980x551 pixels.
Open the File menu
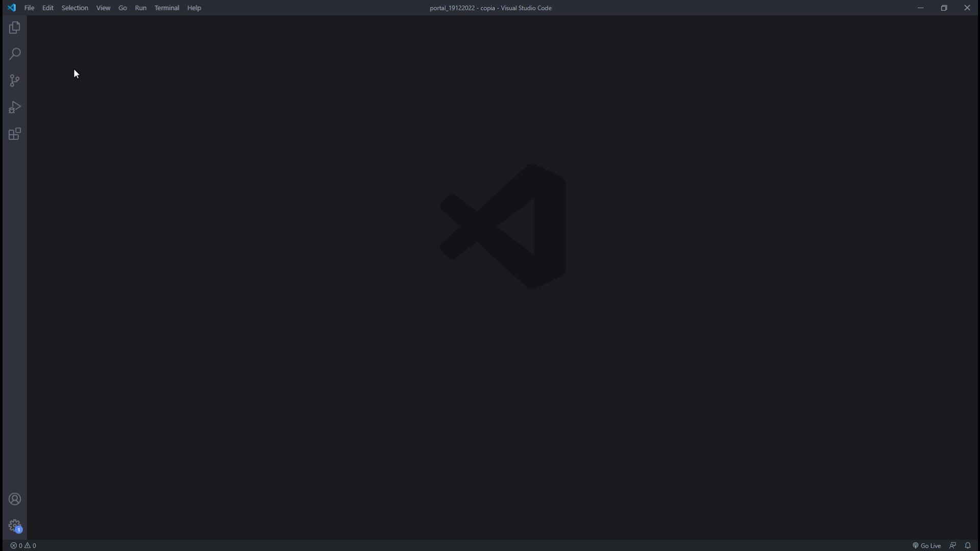[29, 8]
